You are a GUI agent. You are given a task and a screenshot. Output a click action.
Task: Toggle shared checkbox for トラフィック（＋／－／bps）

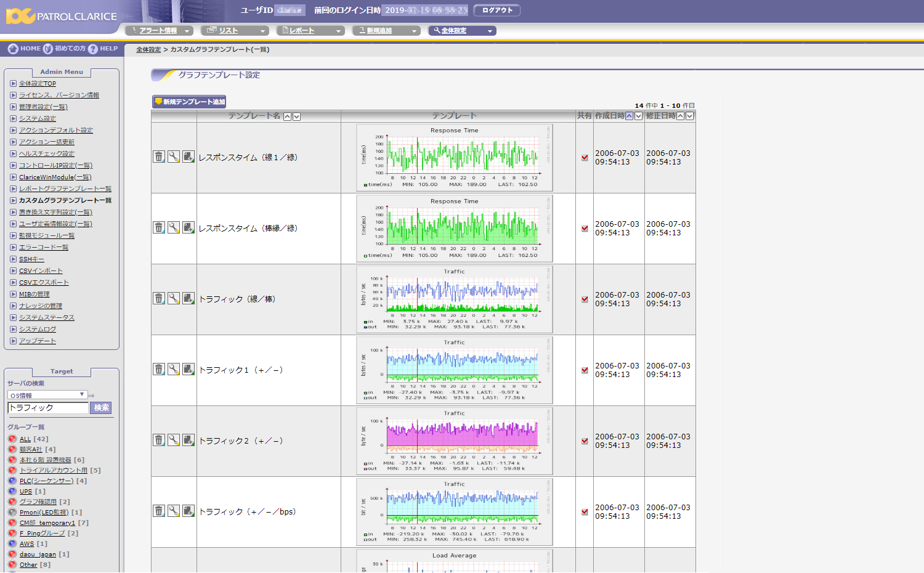coord(585,512)
